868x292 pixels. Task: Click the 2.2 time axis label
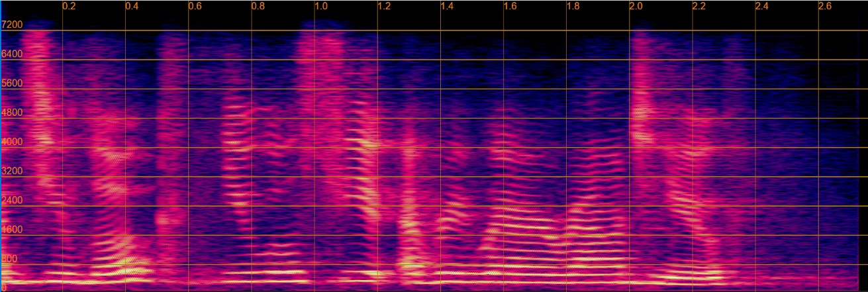[699, 6]
